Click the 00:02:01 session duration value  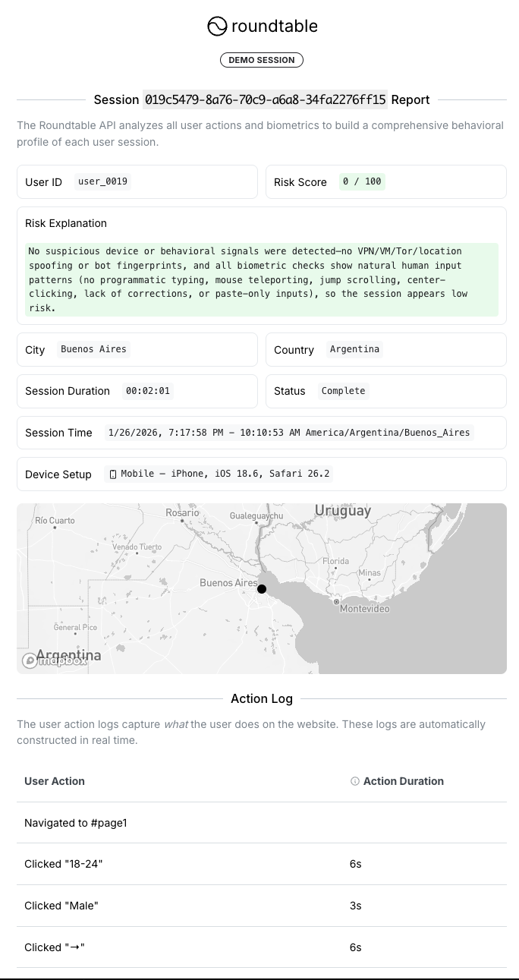click(x=148, y=391)
